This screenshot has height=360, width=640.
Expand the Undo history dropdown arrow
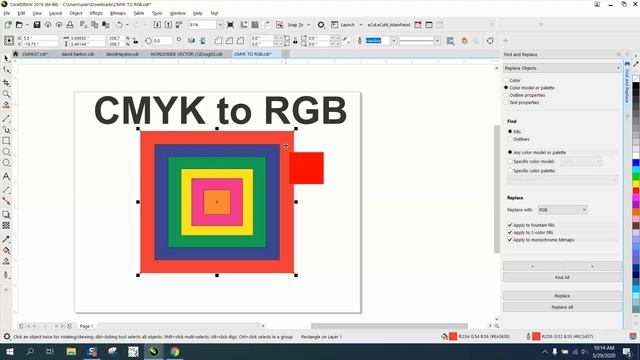pos(127,25)
